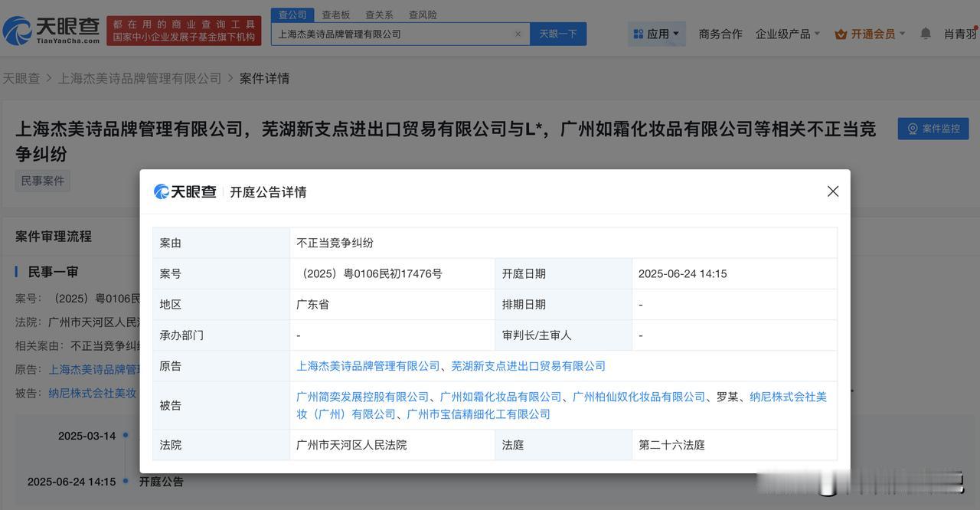Select the 查公司 tab

click(x=292, y=15)
